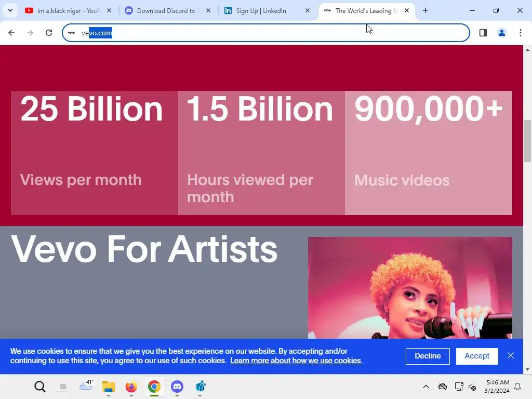The height and width of the screenshot is (399, 532).
Task: Click the 900,000+ music videos card
Action: (429, 153)
